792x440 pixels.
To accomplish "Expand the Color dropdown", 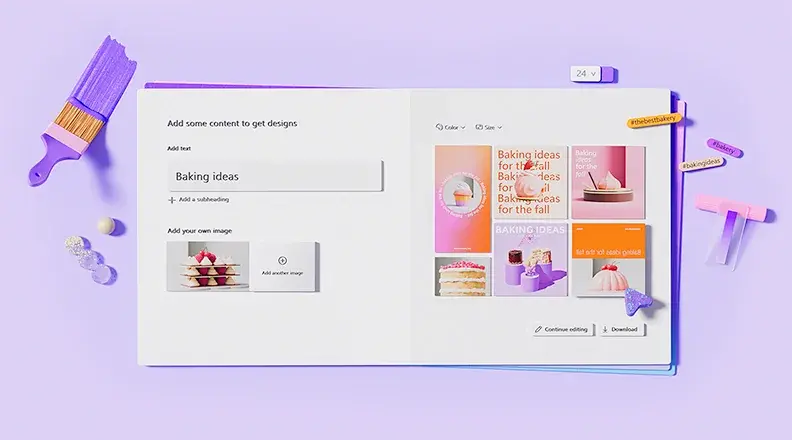I will (452, 127).
